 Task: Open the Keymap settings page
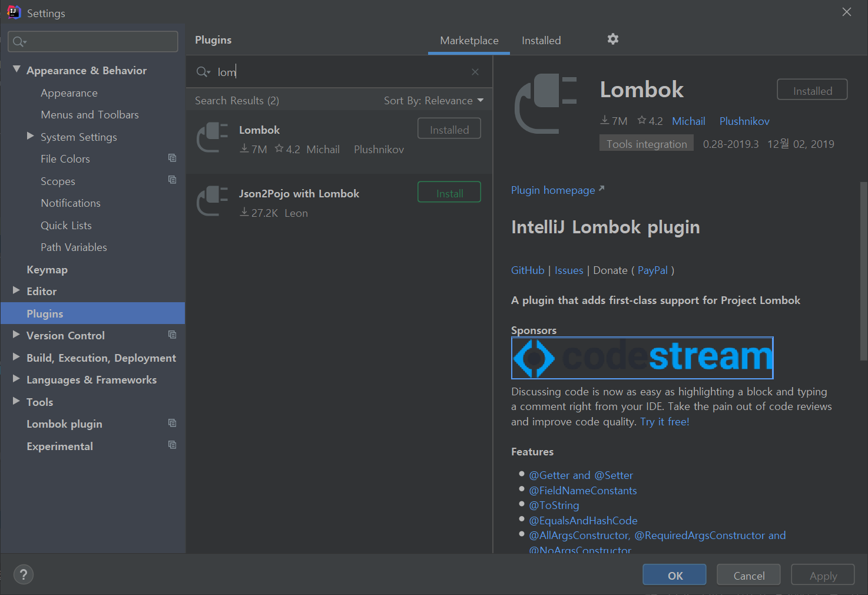[47, 270]
